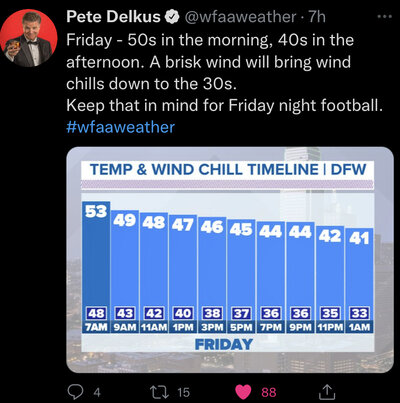
Task: Click the tweet text about Friday night football
Action: pos(223,105)
